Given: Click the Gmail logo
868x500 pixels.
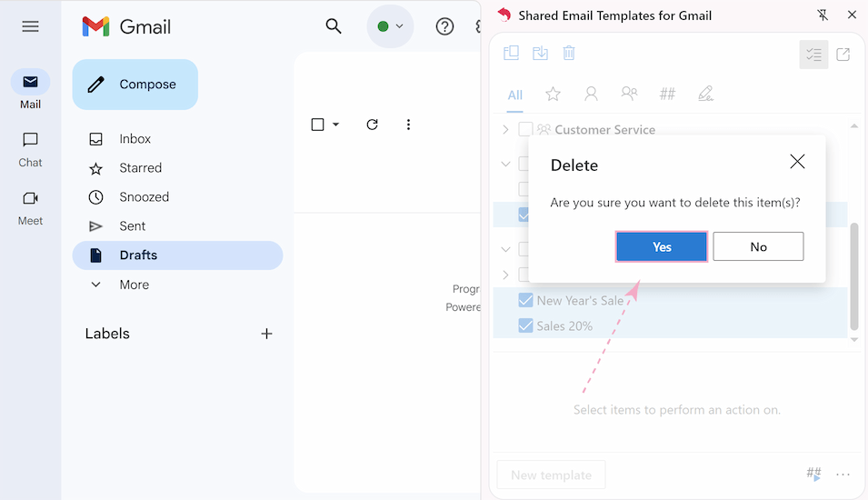Looking at the screenshot, I should pyautogui.click(x=126, y=26).
